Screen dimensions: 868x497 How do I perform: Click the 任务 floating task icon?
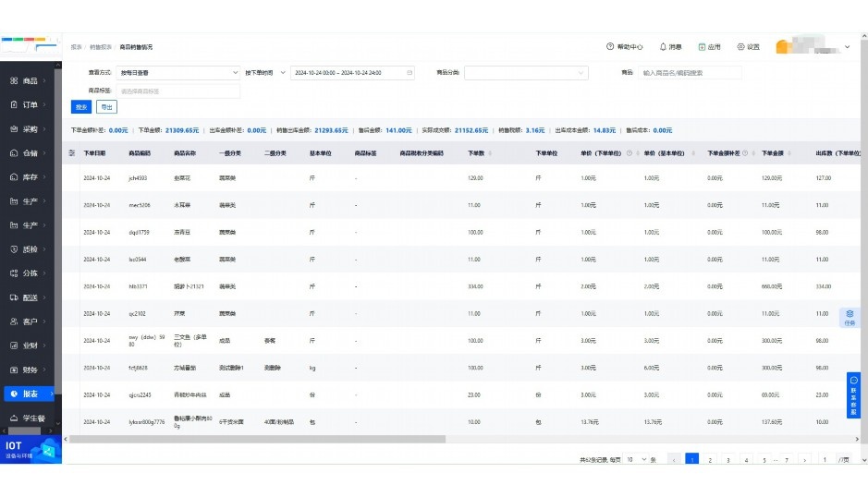point(850,318)
